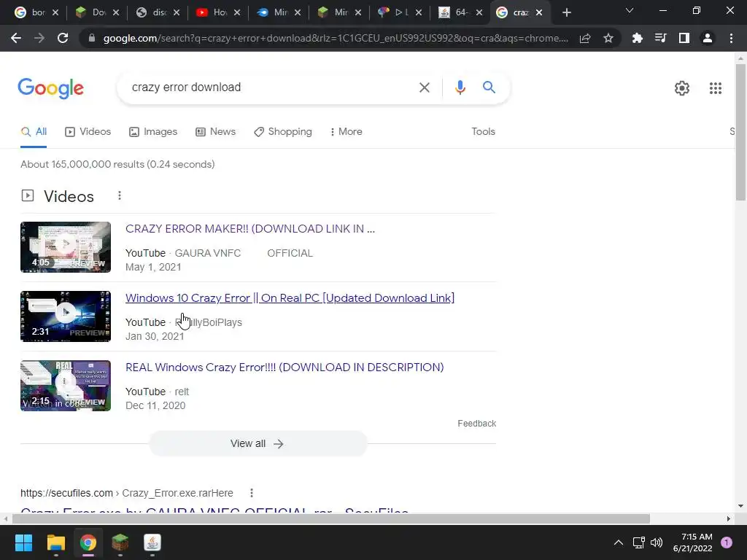The width and height of the screenshot is (747, 560).
Task: Select the Images search filter
Action: [x=153, y=132]
